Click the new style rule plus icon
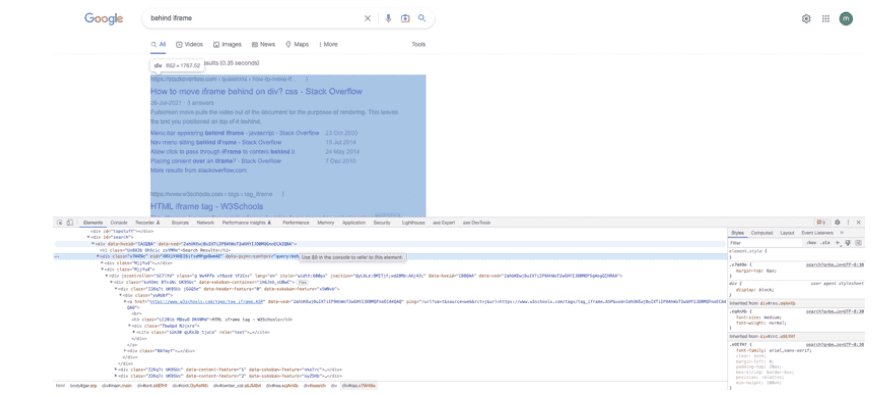This screenshot has width=895, height=397. [837, 243]
